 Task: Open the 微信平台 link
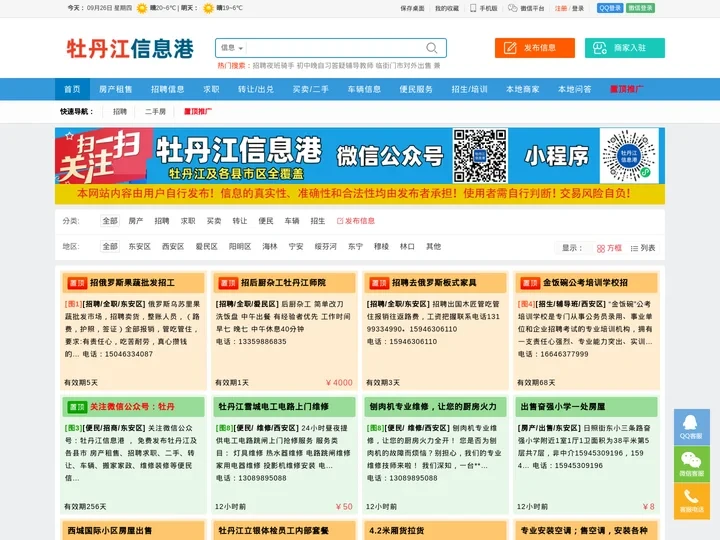pos(526,8)
